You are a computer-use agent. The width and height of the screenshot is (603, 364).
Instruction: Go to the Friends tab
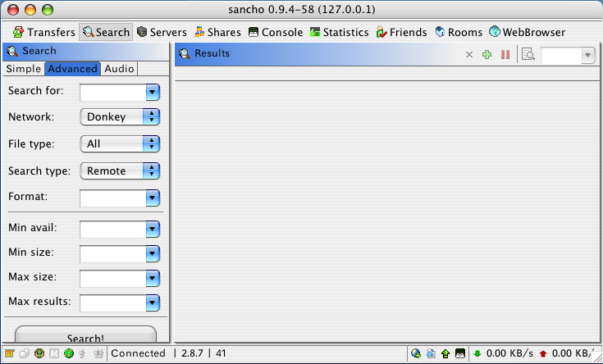click(401, 32)
